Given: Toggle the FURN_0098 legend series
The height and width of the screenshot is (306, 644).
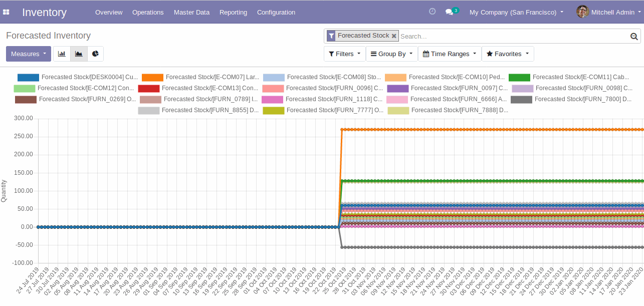Looking at the screenshot, I should 572,89.
